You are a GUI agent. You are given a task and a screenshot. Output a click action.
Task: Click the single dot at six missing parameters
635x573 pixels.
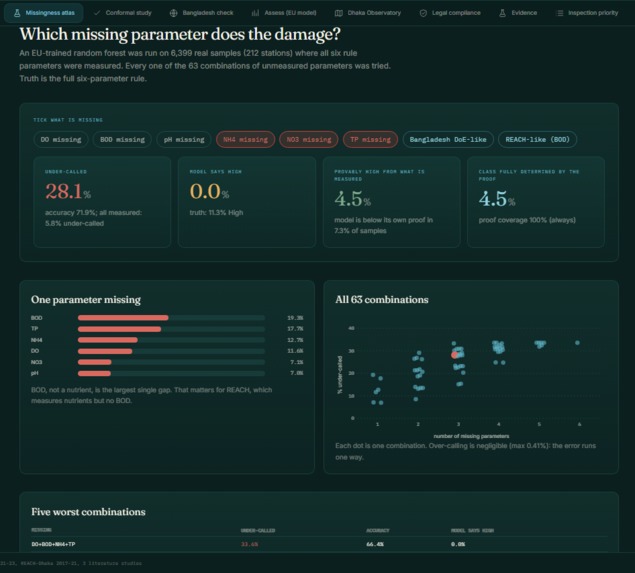tap(577, 343)
